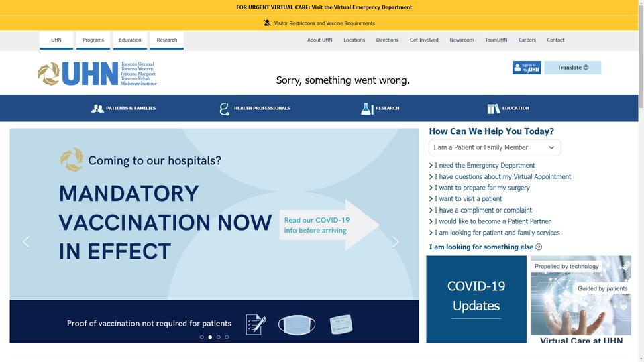The height and width of the screenshot is (362, 644).
Task: Click the circled arrow after 'something else'
Action: click(x=539, y=247)
